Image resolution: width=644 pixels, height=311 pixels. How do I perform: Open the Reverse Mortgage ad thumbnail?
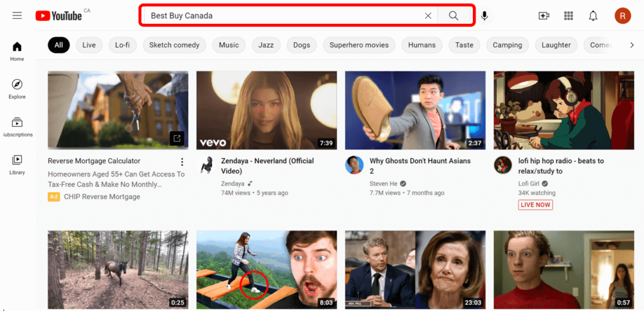click(x=118, y=110)
